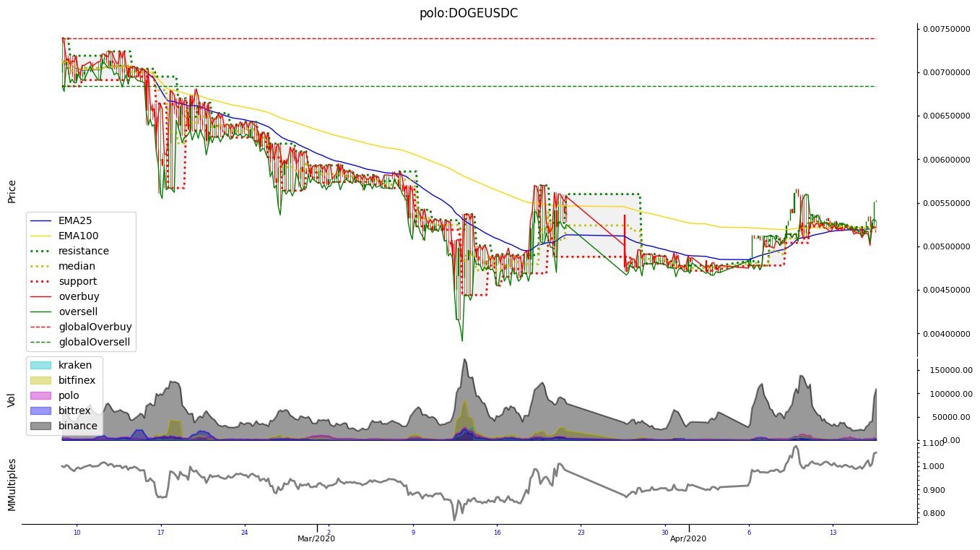Click the magenta polo volume legend swatch
980x550 pixels.
[41, 395]
